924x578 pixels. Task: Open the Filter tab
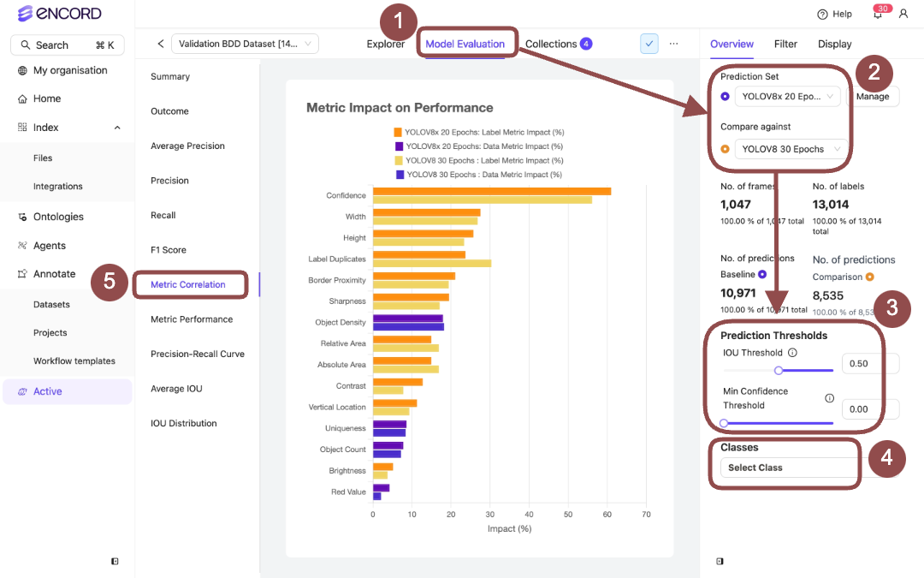coord(785,44)
